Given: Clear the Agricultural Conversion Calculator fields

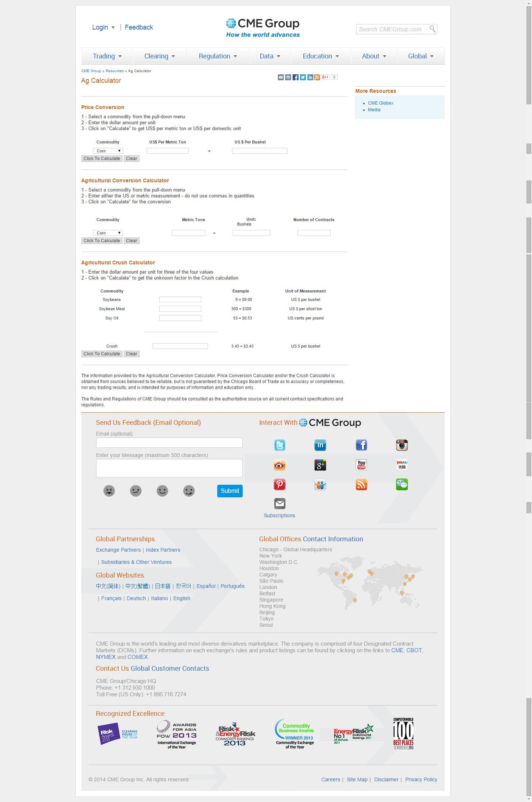Looking at the screenshot, I should pos(132,241).
